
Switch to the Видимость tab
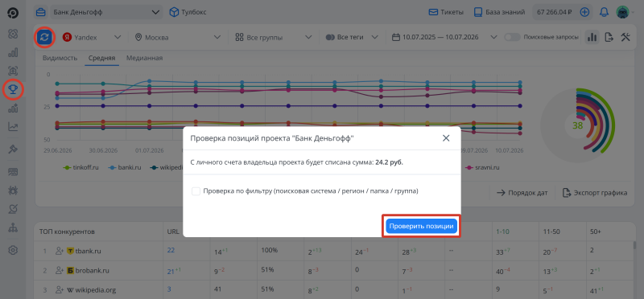tap(60, 58)
